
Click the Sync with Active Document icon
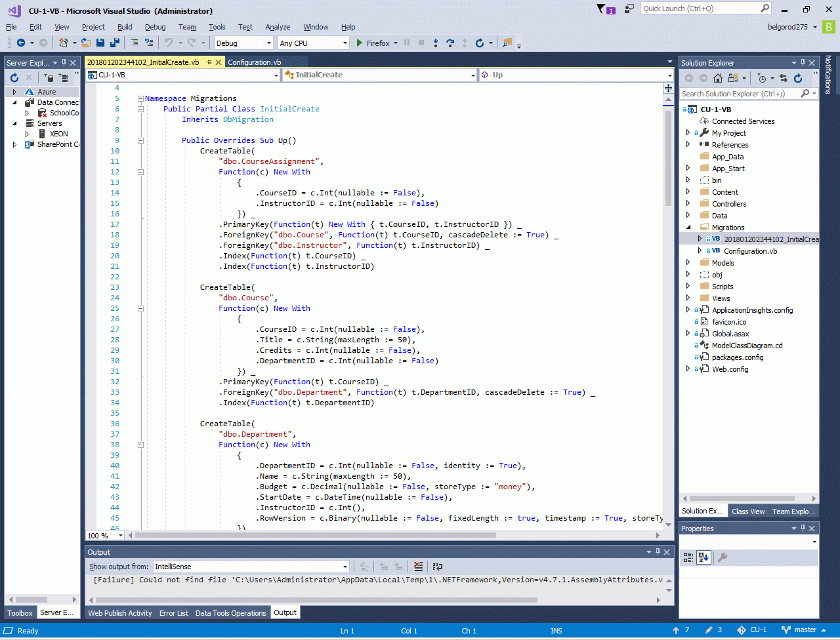point(783,78)
